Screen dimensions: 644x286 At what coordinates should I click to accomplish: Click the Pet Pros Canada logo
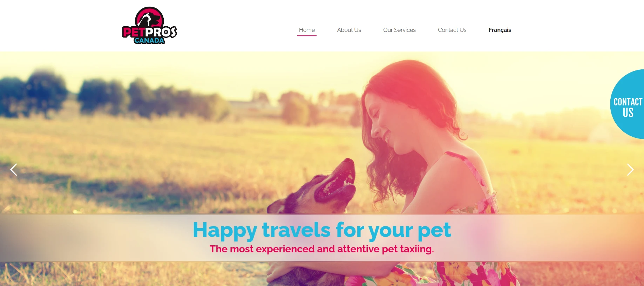point(149,26)
